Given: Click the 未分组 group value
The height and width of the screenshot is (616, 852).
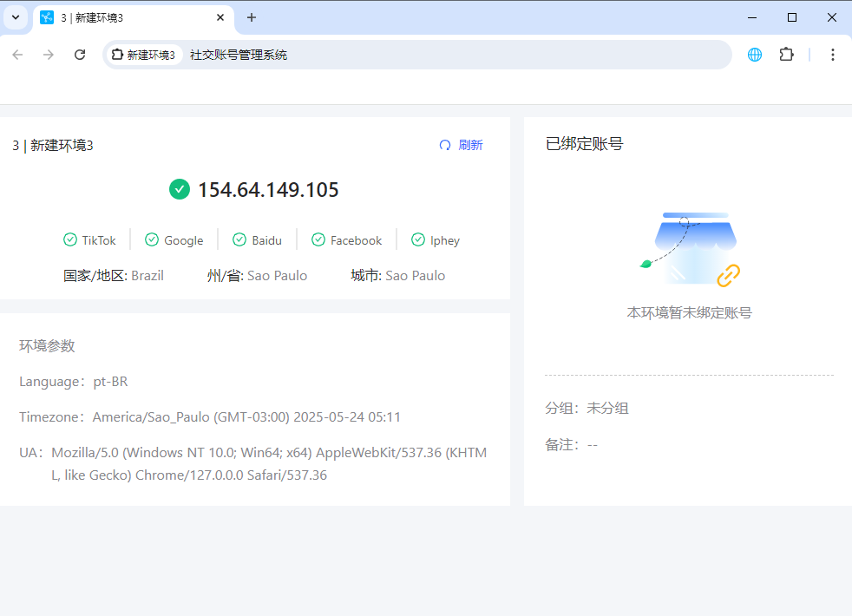Looking at the screenshot, I should click(x=607, y=408).
